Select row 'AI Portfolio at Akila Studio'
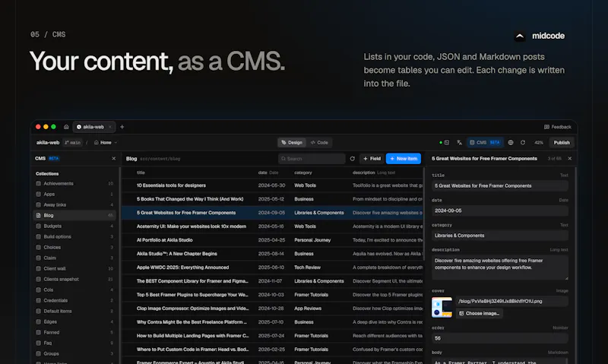This screenshot has width=608, height=364. click(x=273, y=240)
